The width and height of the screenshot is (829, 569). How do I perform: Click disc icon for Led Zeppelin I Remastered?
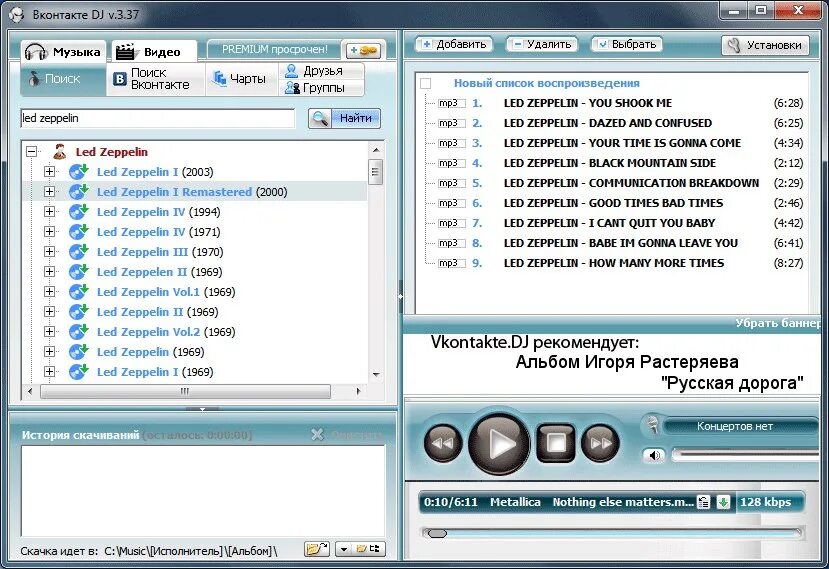click(x=78, y=192)
